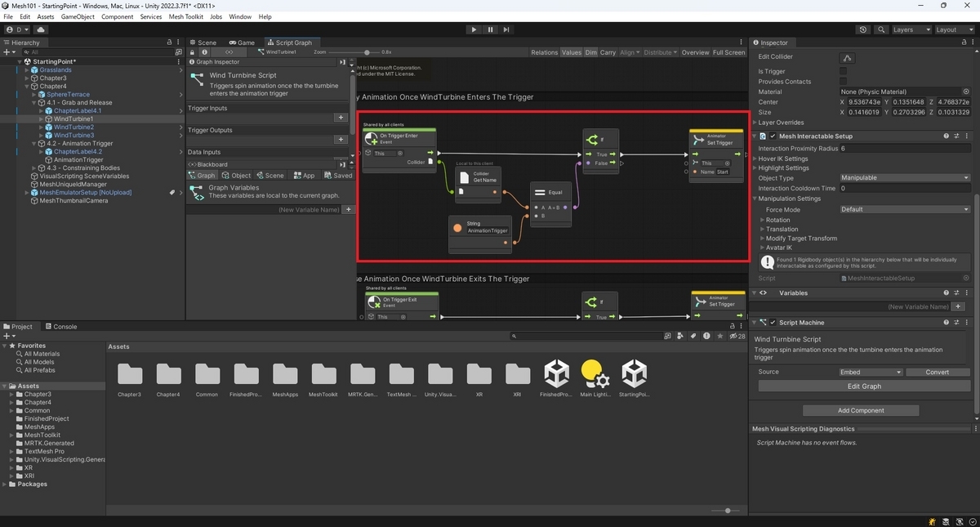Expand the Grasslands object
This screenshot has width=980, height=527.
tap(26, 70)
